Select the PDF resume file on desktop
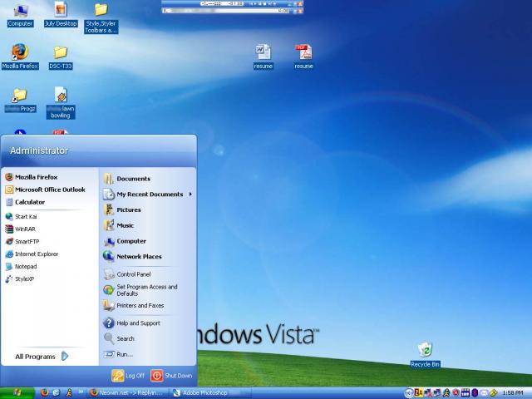532x399 pixels. click(303, 57)
